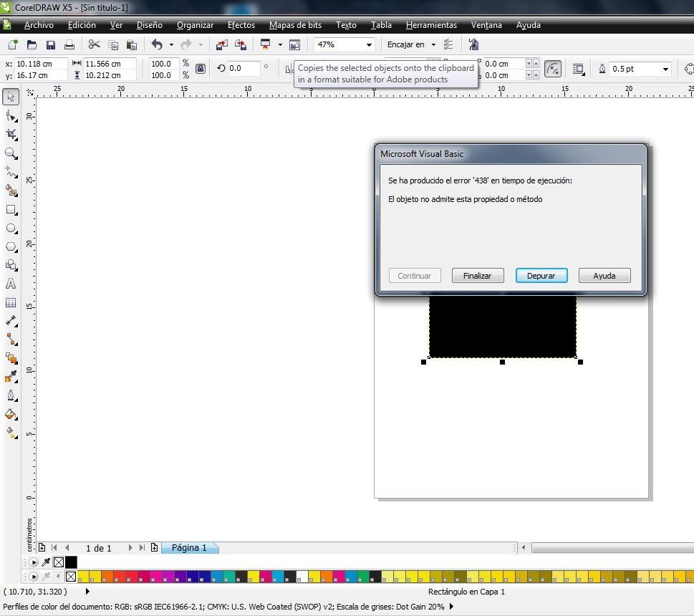Open the document palette flyout button
The height and width of the screenshot is (616, 694).
click(33, 562)
